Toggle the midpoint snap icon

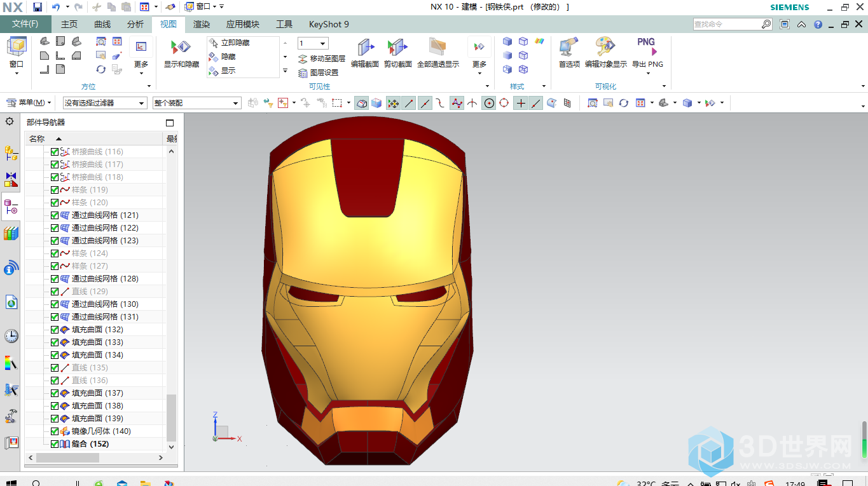click(x=425, y=103)
